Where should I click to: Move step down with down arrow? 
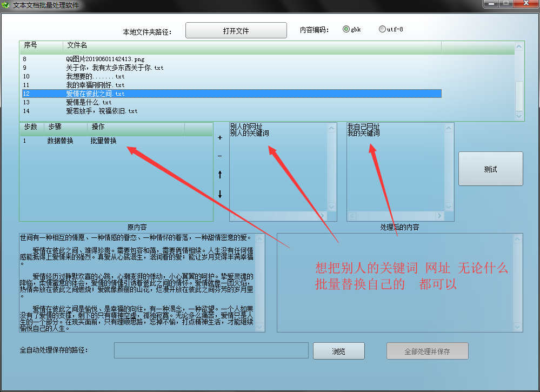[219, 194]
